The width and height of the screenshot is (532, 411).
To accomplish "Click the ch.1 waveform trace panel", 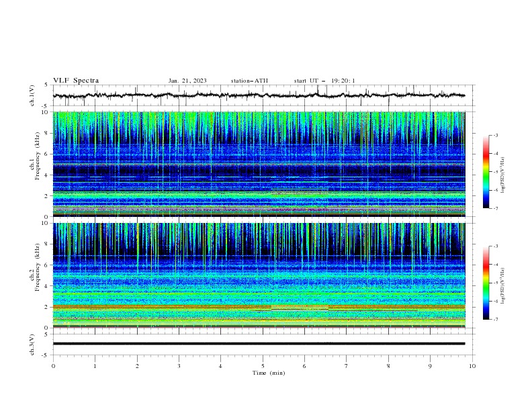I will pyautogui.click(x=263, y=95).
